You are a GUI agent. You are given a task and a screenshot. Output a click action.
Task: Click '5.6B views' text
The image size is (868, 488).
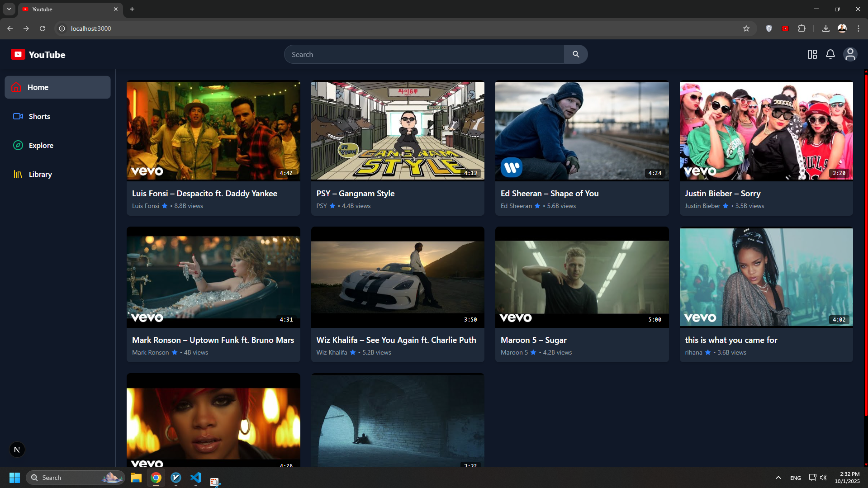tap(561, 206)
